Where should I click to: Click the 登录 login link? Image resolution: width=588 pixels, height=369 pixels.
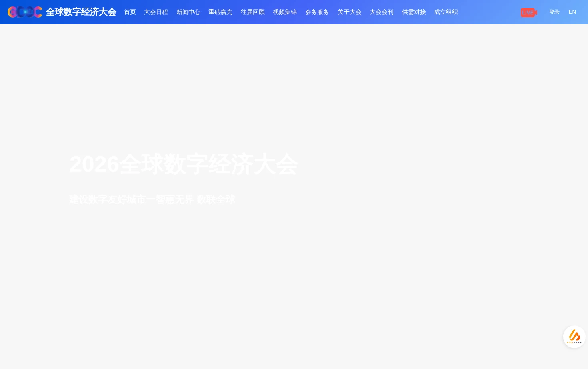(x=554, y=12)
